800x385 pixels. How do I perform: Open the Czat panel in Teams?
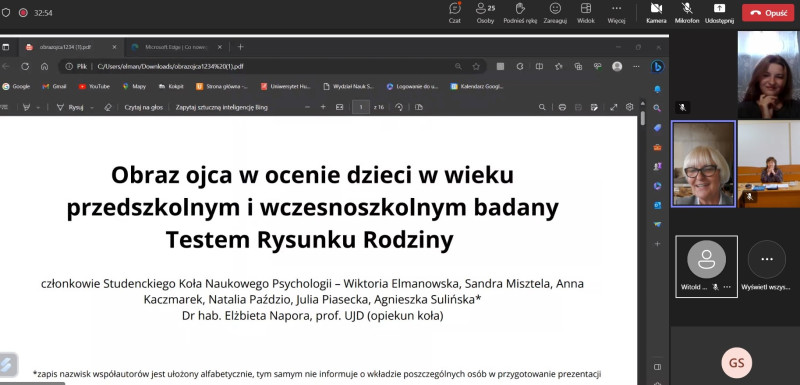(x=455, y=13)
